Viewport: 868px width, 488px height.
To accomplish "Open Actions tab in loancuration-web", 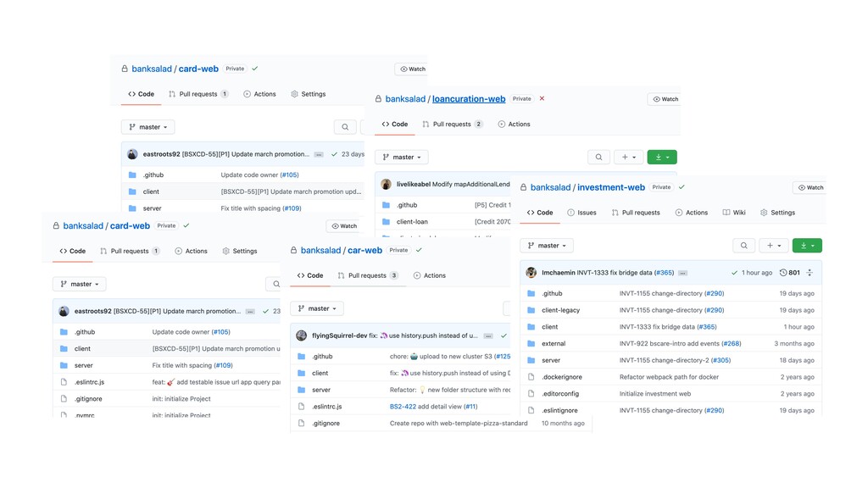I will tap(515, 124).
